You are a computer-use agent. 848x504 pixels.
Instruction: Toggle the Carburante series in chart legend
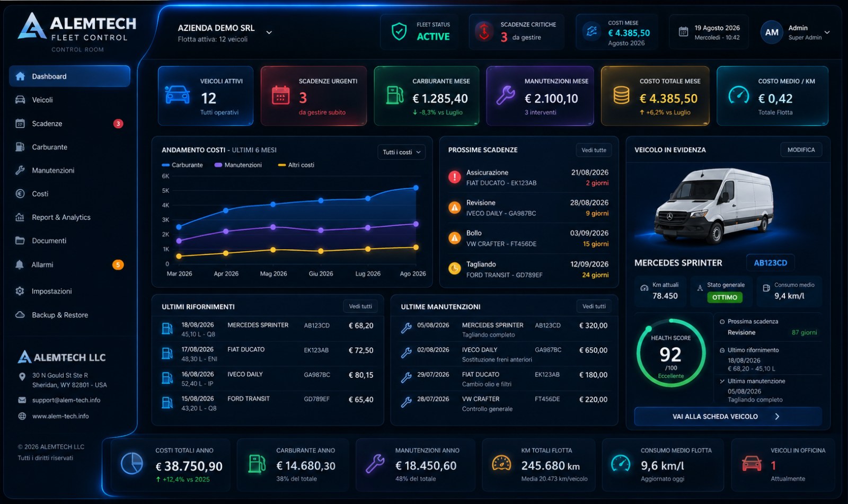tap(182, 165)
